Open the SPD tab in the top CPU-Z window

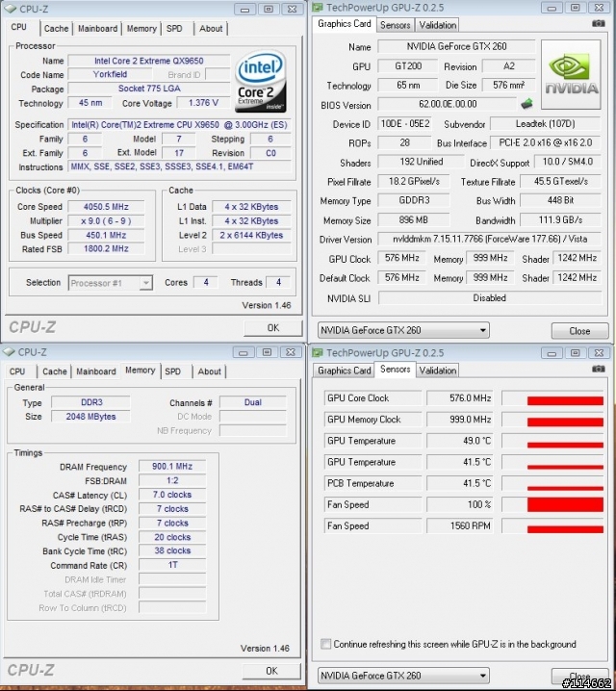point(174,29)
